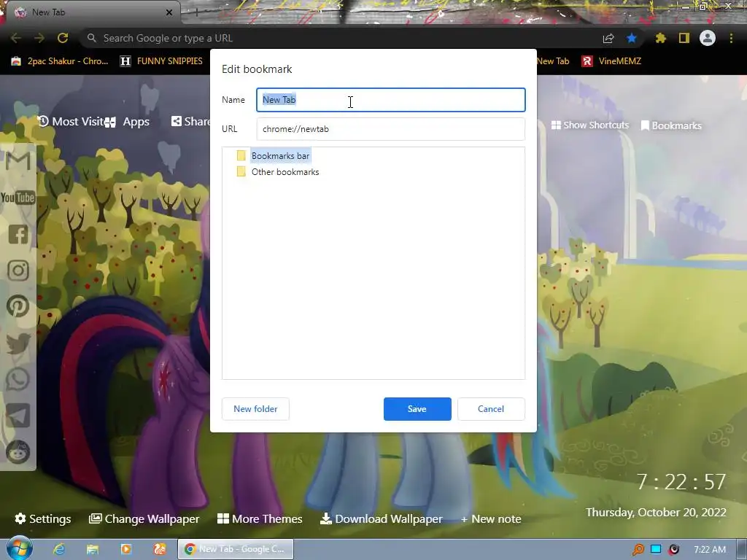
Task: Open the Extensions puzzle icon
Action: 660,38
